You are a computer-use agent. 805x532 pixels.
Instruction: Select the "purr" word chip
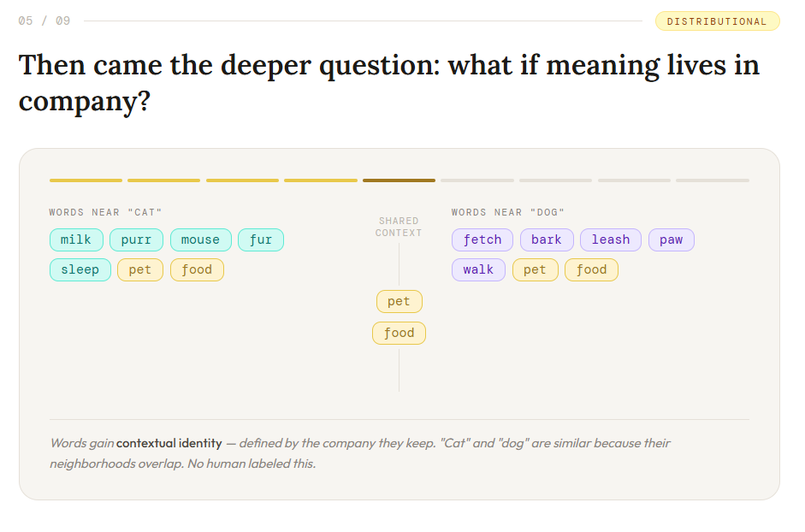click(136, 239)
